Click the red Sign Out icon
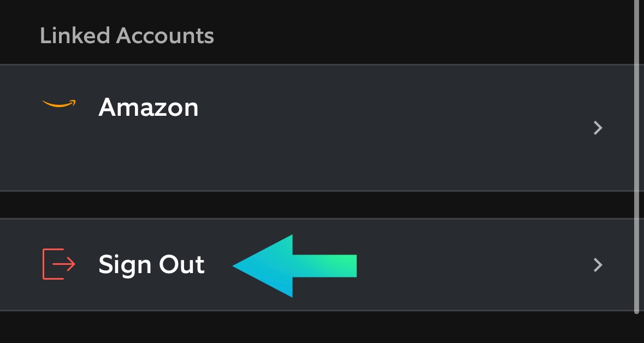Viewport: 644px width, 343px height. (59, 264)
